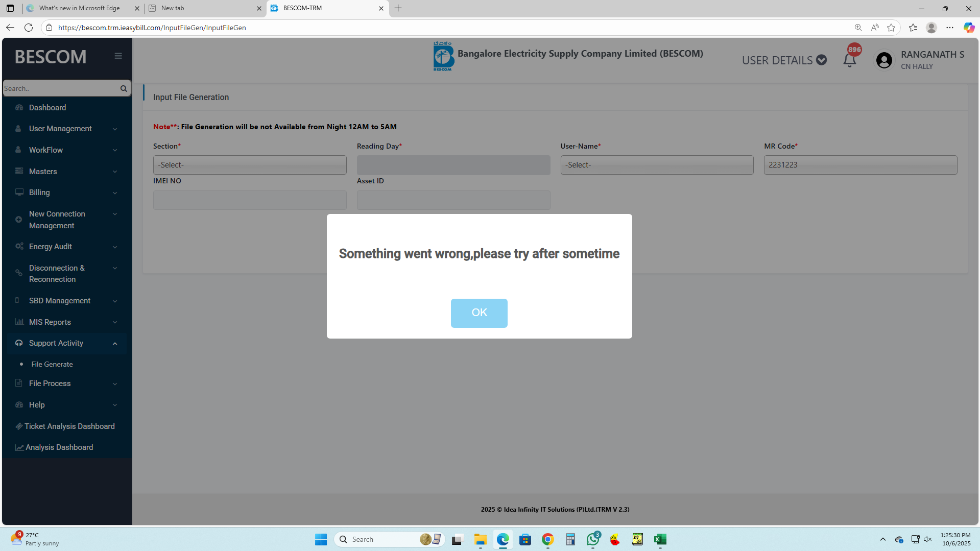Open the Windows Start menu

coord(321,539)
